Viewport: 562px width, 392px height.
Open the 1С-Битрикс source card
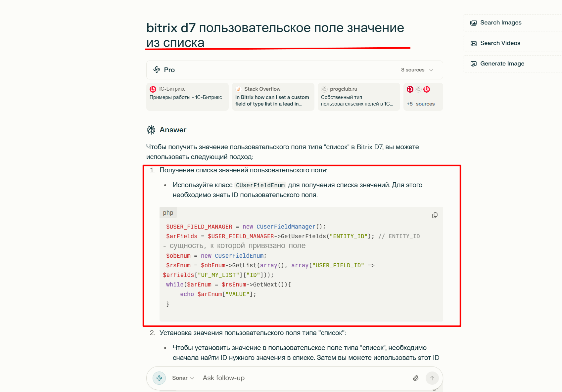click(x=187, y=97)
